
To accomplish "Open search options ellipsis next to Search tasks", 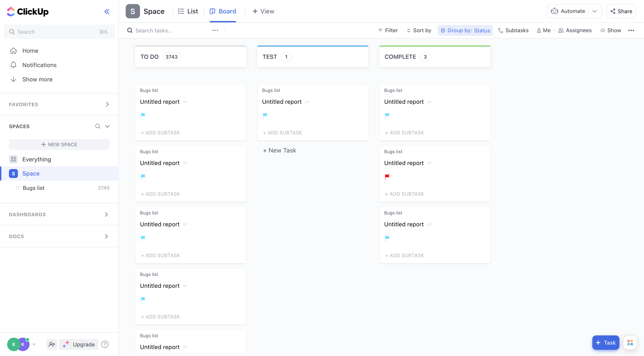I will coord(215,30).
